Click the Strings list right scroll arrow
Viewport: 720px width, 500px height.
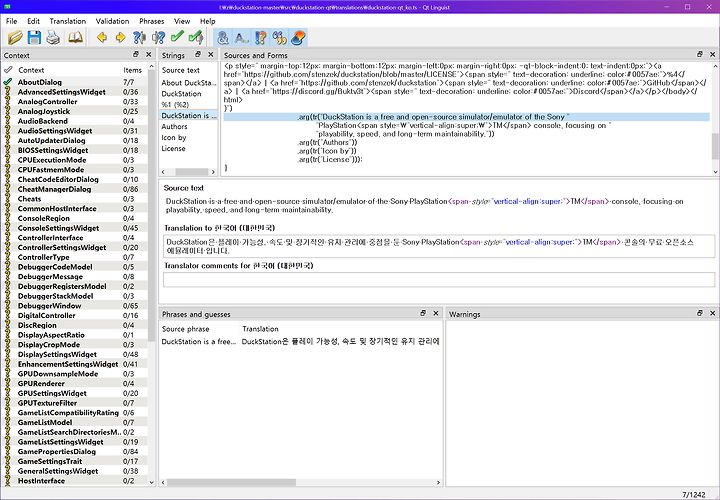pos(213,172)
